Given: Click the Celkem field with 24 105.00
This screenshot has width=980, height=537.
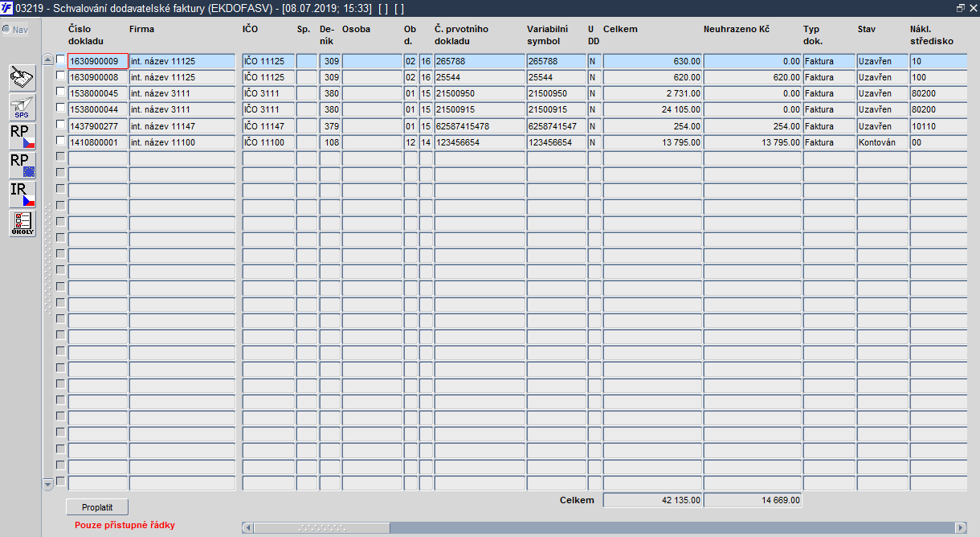Looking at the screenshot, I should pos(653,109).
